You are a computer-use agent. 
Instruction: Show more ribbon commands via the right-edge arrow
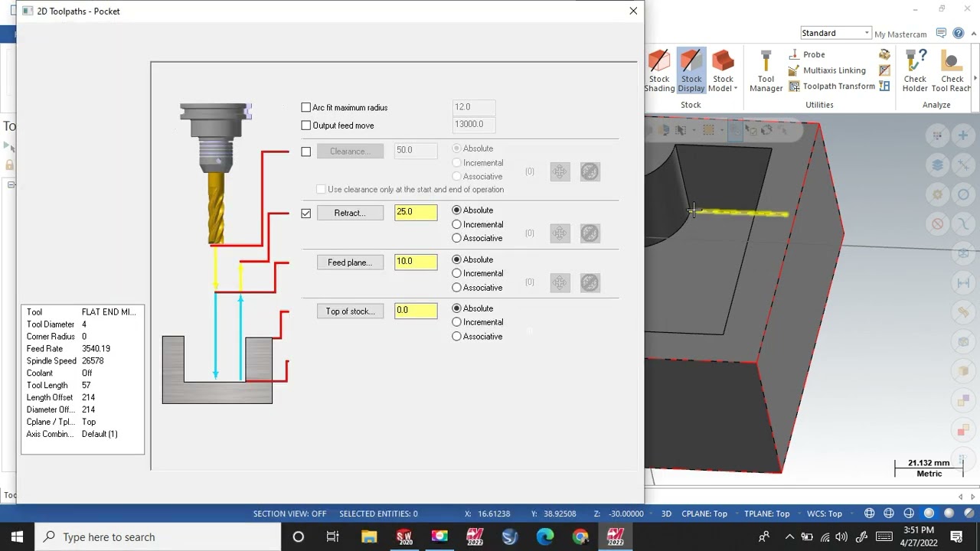coord(975,79)
